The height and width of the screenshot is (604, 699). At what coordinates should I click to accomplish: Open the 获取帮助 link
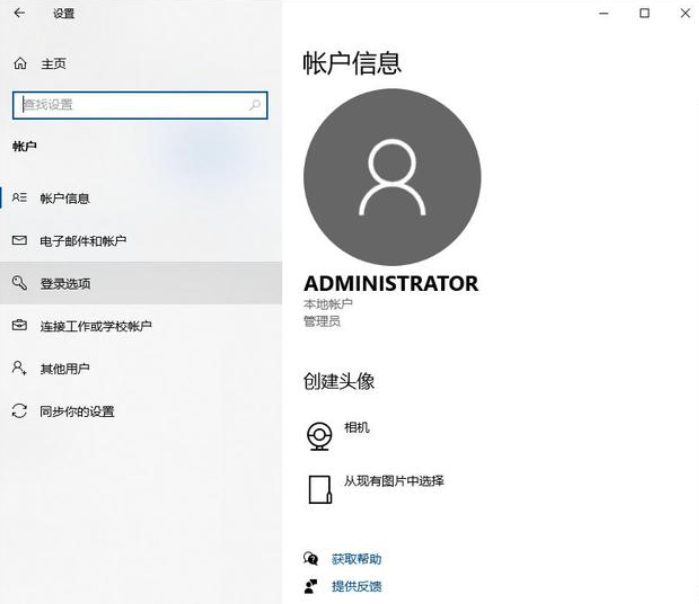pyautogui.click(x=356, y=559)
